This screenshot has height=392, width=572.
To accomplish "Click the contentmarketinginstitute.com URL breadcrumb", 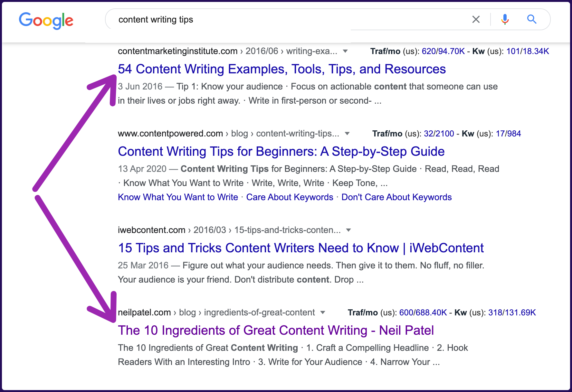I will pyautogui.click(x=227, y=51).
